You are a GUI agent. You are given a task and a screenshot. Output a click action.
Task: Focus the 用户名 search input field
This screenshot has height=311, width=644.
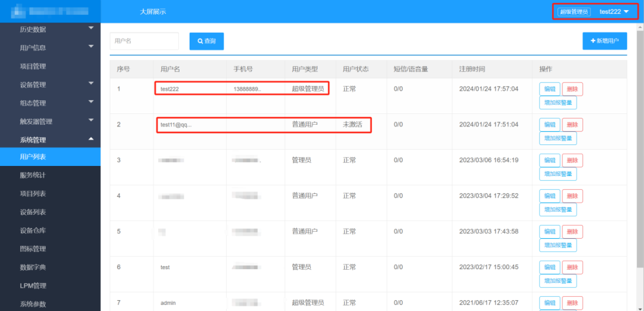(144, 41)
